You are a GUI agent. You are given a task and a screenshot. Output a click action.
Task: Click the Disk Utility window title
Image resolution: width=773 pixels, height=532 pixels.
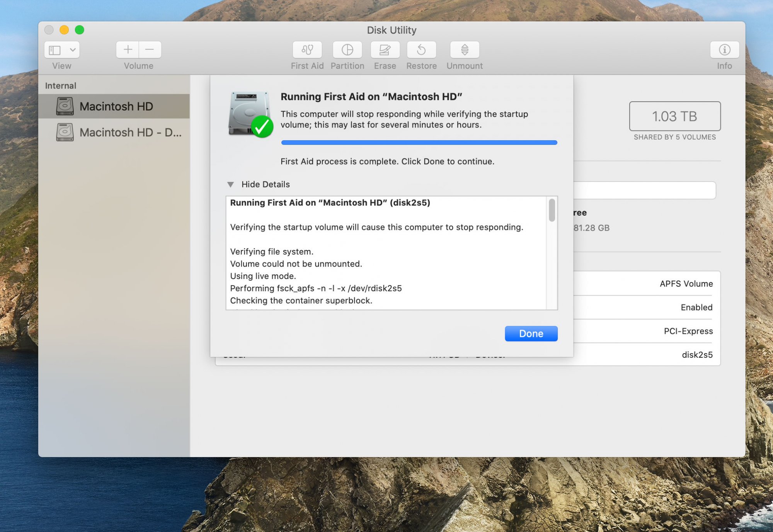[x=392, y=30]
